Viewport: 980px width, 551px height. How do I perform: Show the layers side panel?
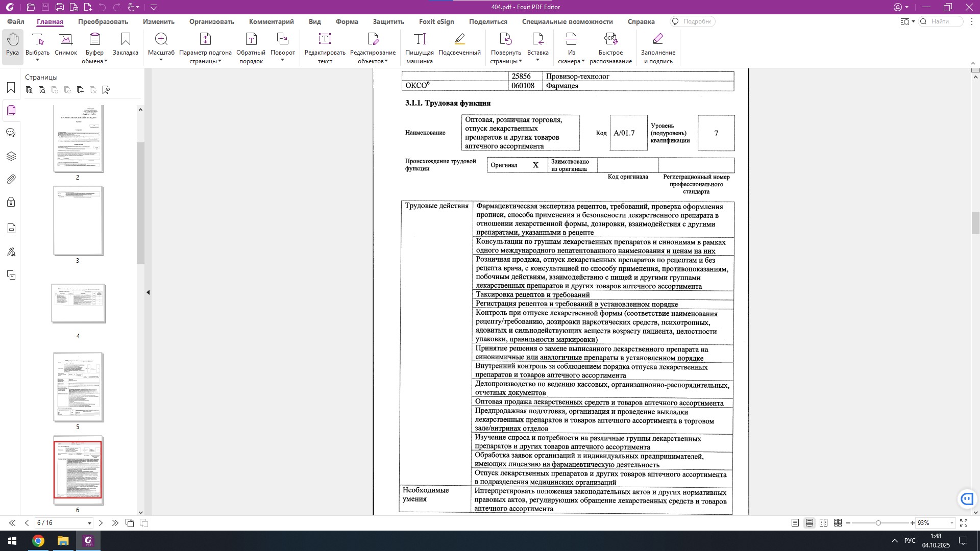click(x=11, y=156)
